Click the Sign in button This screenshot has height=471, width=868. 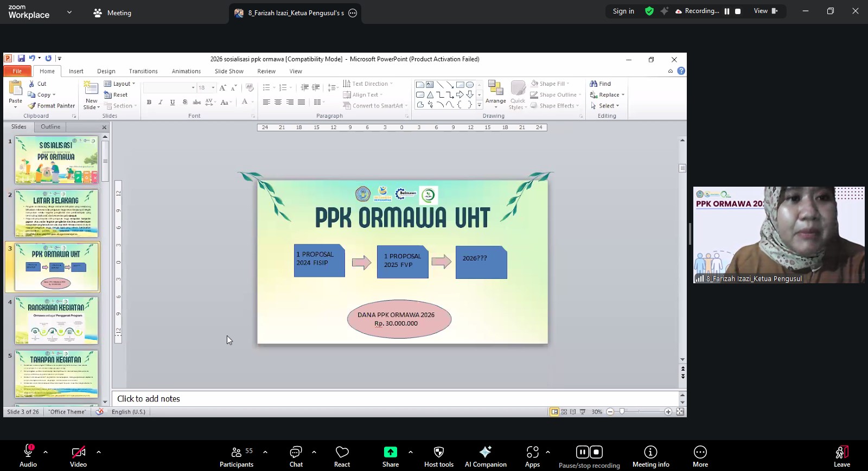[623, 11]
